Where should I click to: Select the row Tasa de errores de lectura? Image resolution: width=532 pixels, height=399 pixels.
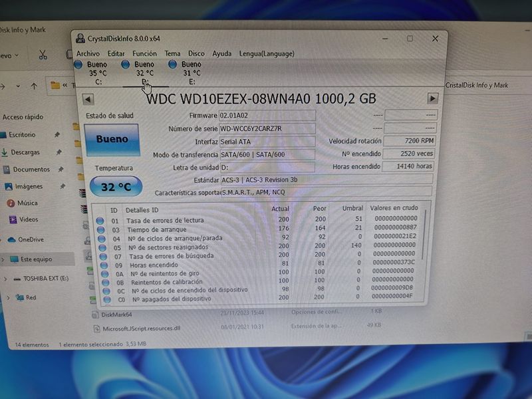pos(258,219)
